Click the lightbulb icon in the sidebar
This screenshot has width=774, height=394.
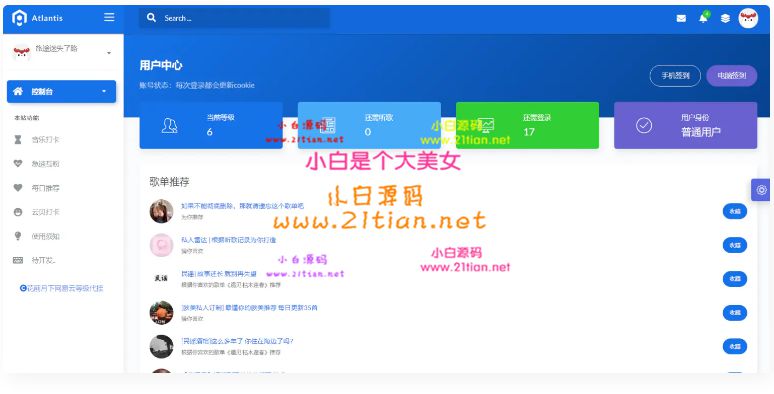coord(18,236)
